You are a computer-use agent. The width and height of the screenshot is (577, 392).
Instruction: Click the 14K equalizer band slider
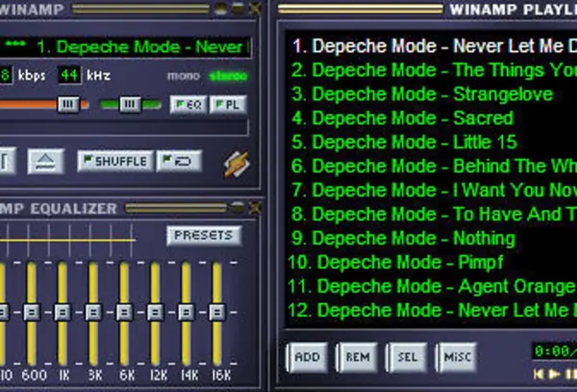[x=186, y=312]
